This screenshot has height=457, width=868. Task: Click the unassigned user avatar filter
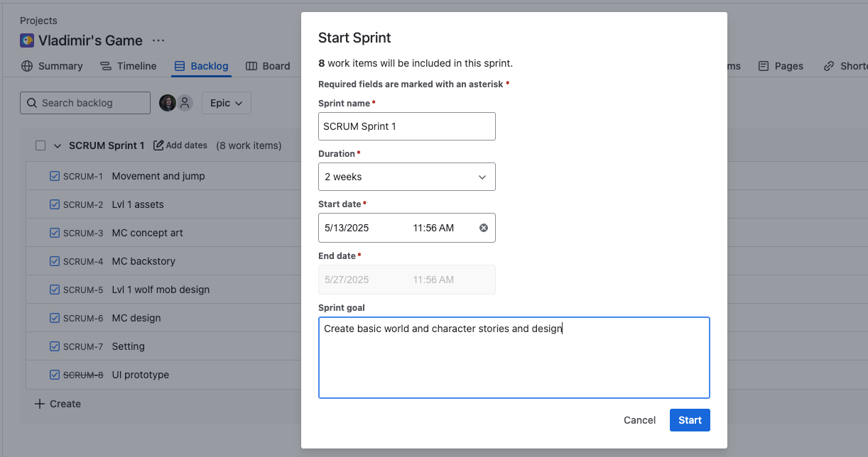point(185,103)
